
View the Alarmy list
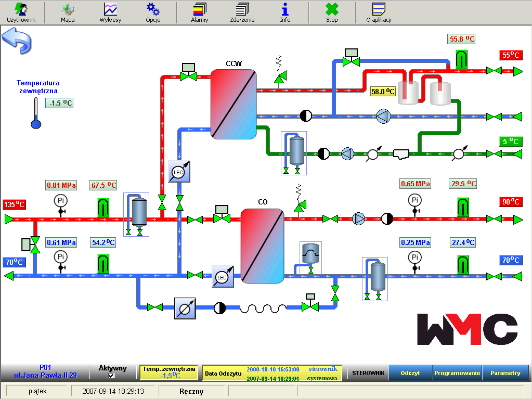[x=200, y=12]
